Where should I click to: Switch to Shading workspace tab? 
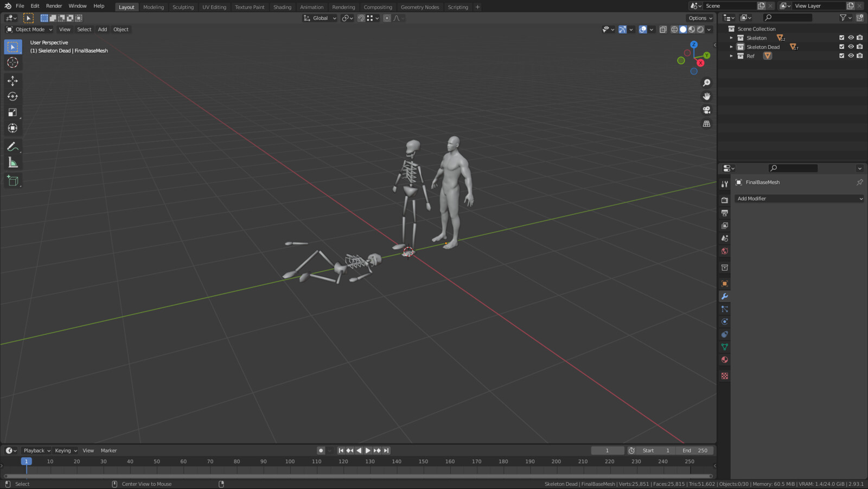pos(282,7)
